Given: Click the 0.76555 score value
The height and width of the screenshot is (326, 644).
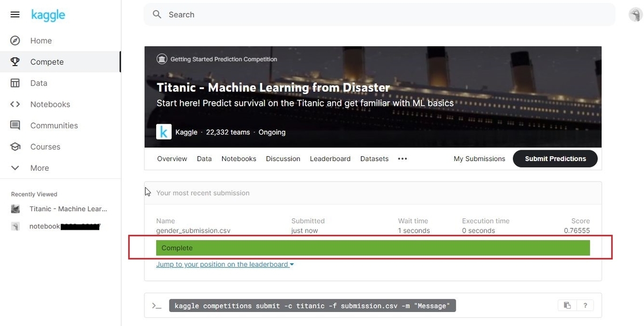Looking at the screenshot, I should click(x=577, y=230).
